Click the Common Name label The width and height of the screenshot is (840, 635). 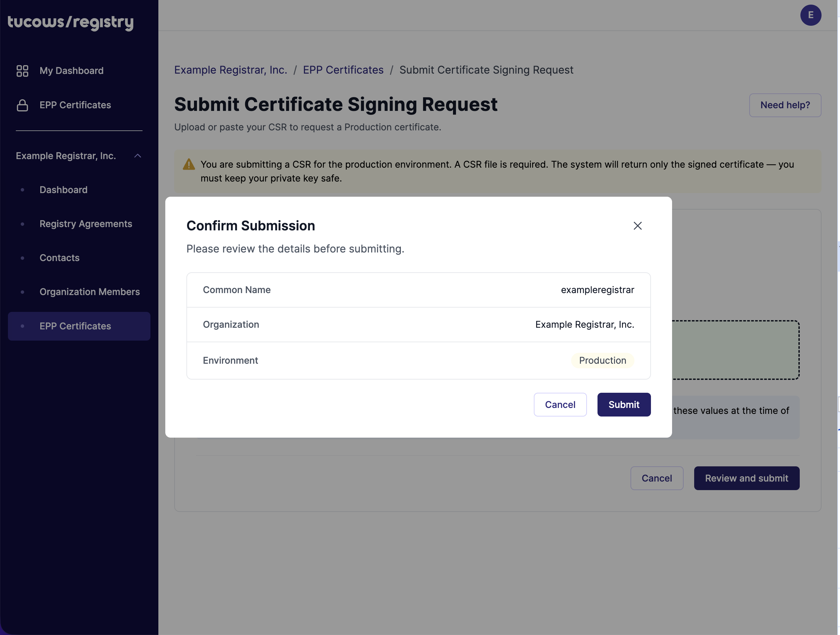click(x=237, y=290)
